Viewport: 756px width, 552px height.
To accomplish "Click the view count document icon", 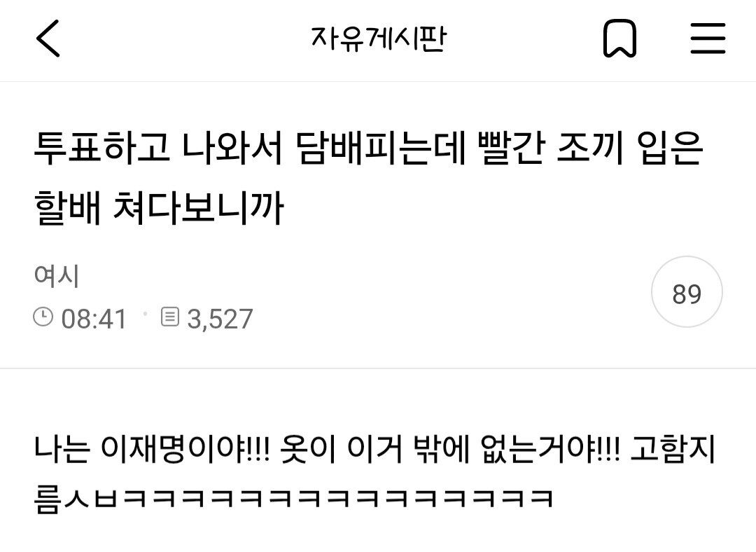I will [x=169, y=317].
